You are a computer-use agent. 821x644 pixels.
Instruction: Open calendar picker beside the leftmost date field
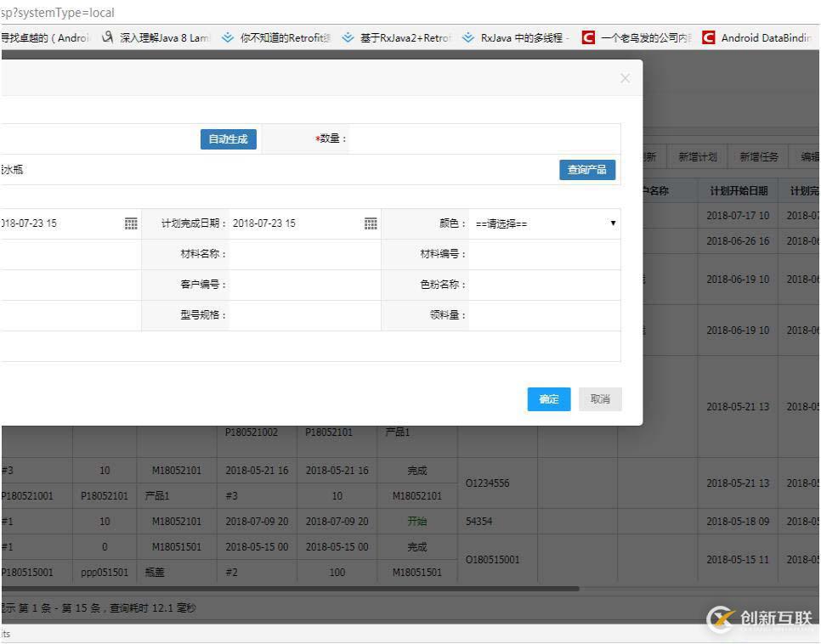pyautogui.click(x=131, y=223)
